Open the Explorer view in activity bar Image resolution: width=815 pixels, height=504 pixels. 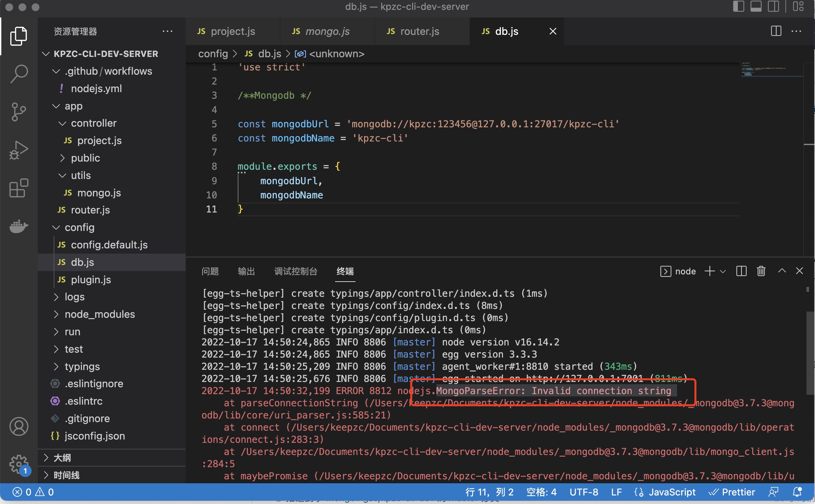point(19,36)
